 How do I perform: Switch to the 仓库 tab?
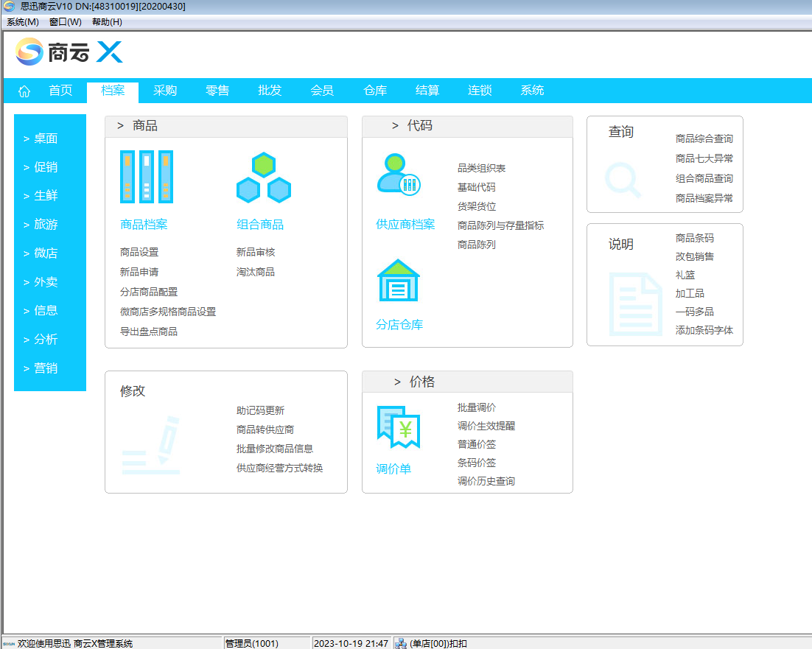pyautogui.click(x=376, y=91)
